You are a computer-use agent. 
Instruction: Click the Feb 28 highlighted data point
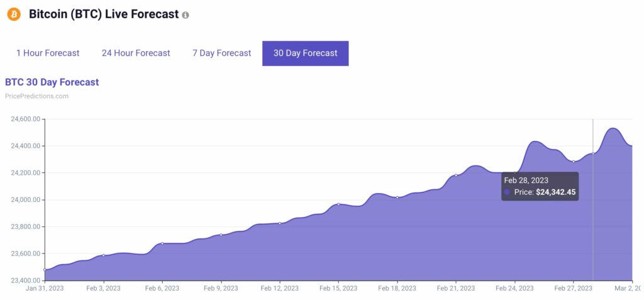pos(592,153)
